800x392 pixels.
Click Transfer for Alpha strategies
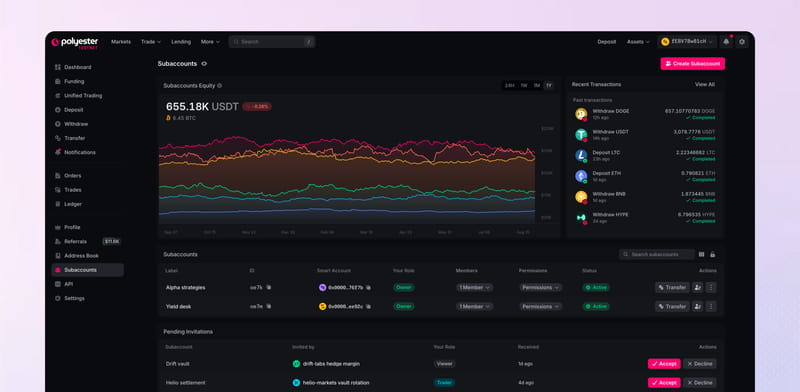coord(672,287)
